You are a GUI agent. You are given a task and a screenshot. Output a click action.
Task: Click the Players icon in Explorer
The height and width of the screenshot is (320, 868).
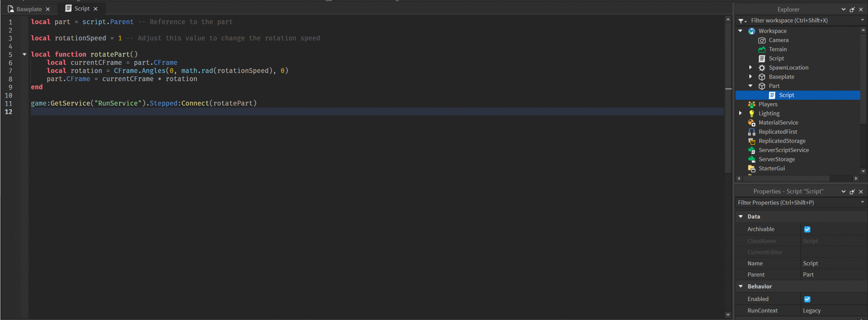point(751,104)
